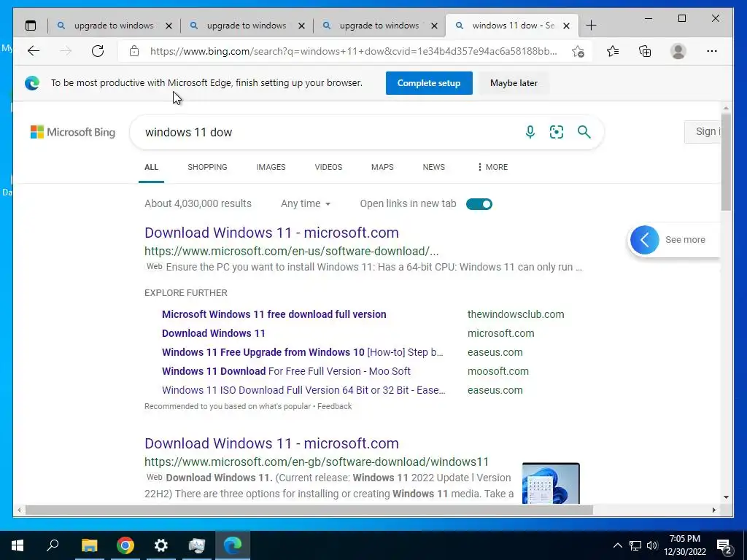
Task: Open the Collections icon in toolbar
Action: coord(645,51)
